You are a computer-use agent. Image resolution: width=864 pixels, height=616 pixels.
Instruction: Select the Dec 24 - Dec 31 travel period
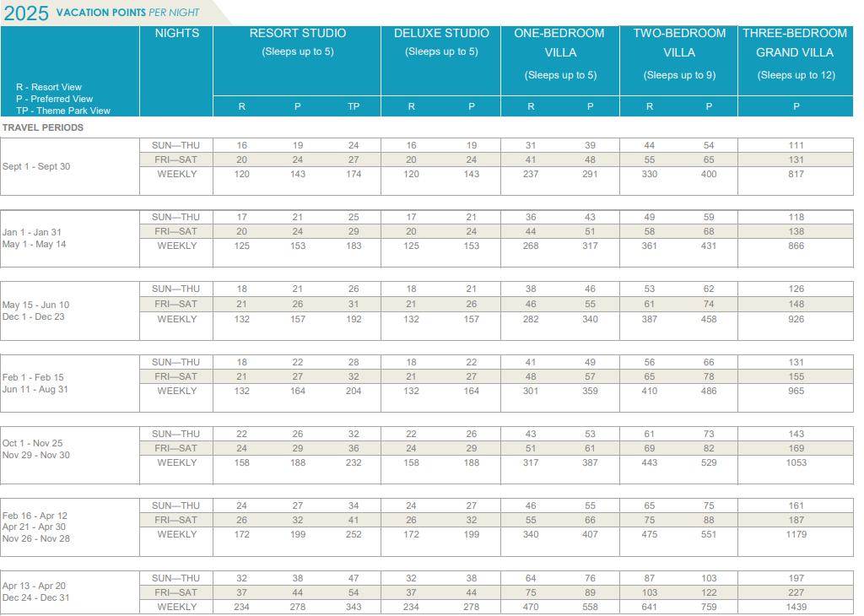(36, 598)
